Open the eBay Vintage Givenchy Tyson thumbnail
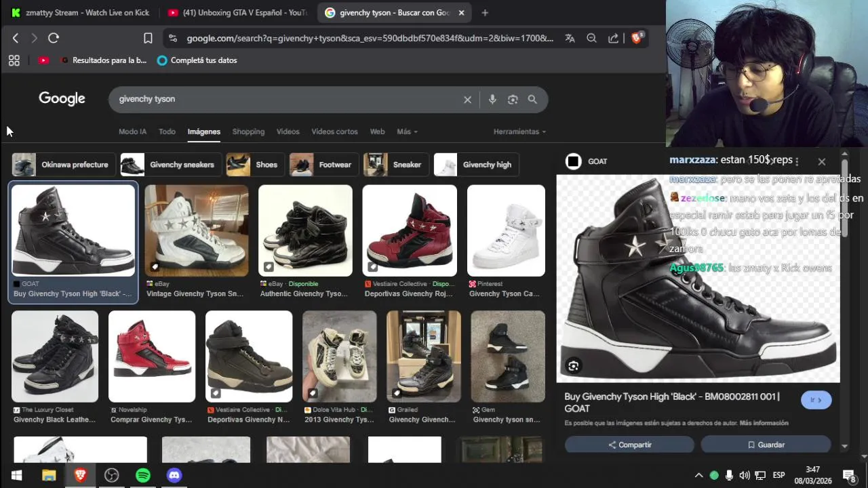 197,230
